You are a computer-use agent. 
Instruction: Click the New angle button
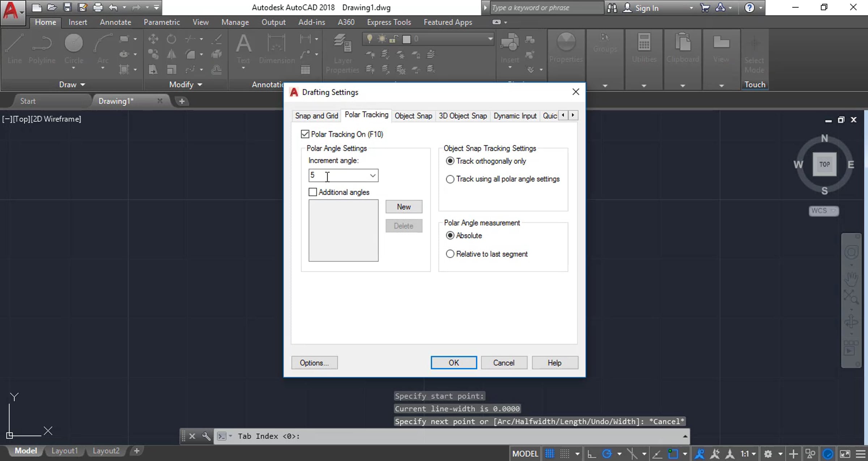pos(404,207)
